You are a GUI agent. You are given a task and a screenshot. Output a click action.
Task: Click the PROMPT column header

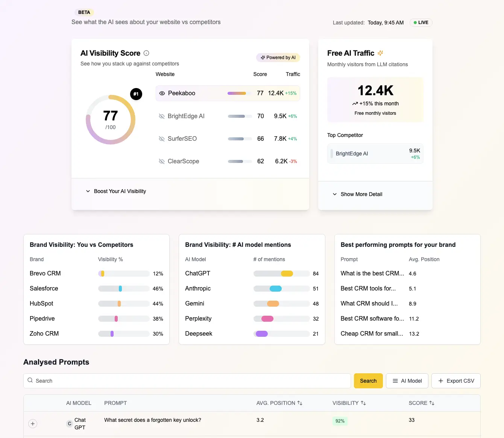115,403
